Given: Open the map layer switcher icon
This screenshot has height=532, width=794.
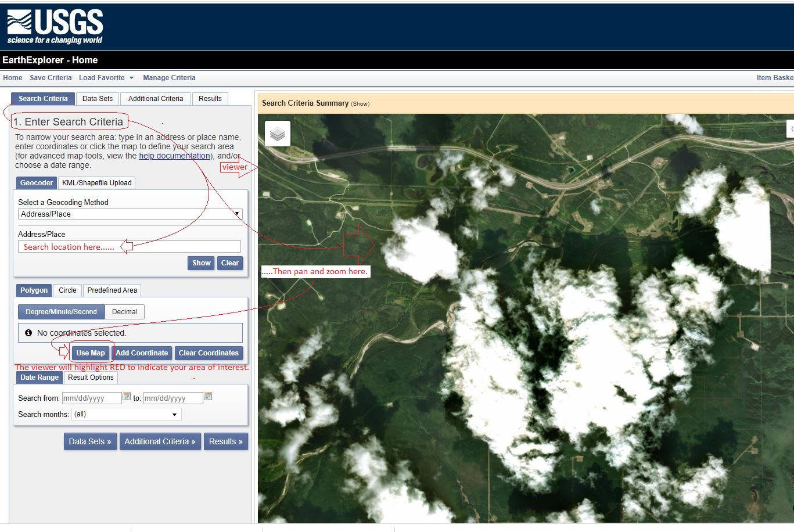Looking at the screenshot, I should (x=277, y=133).
